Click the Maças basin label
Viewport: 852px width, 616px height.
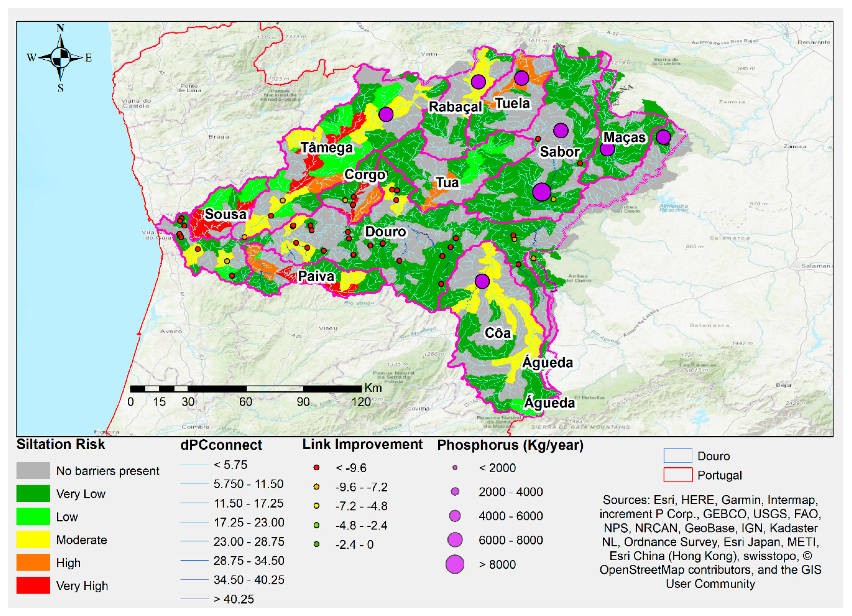pos(624,138)
